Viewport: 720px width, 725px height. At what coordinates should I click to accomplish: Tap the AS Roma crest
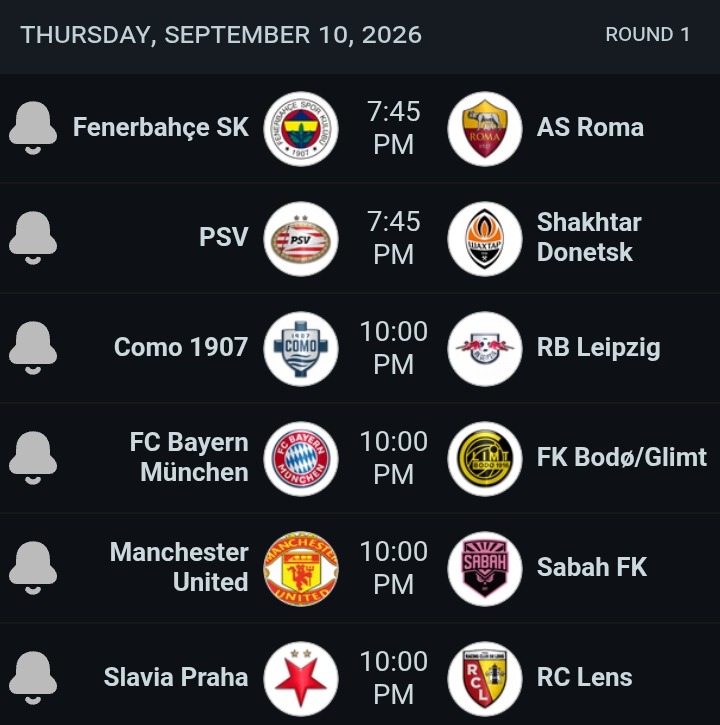(x=485, y=129)
